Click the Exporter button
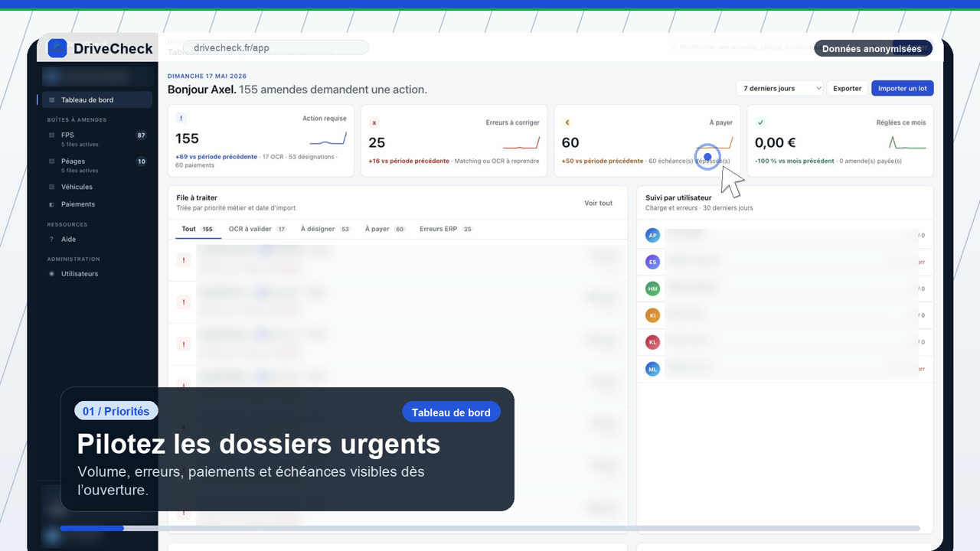This screenshot has height=551, width=980. pyautogui.click(x=848, y=88)
